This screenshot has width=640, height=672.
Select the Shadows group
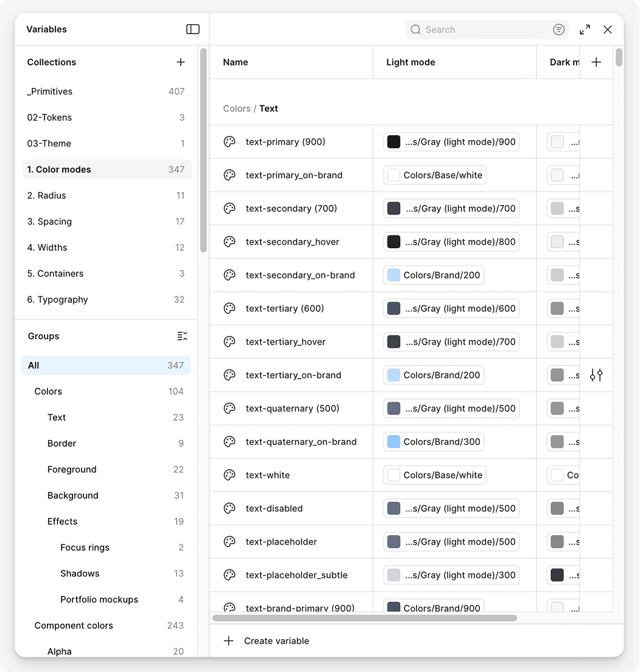coord(80,573)
